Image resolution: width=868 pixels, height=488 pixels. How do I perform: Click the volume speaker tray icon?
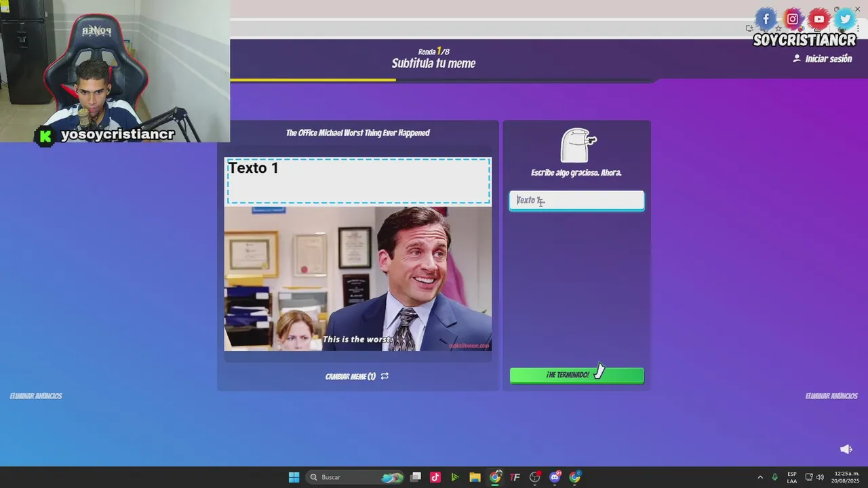click(820, 477)
